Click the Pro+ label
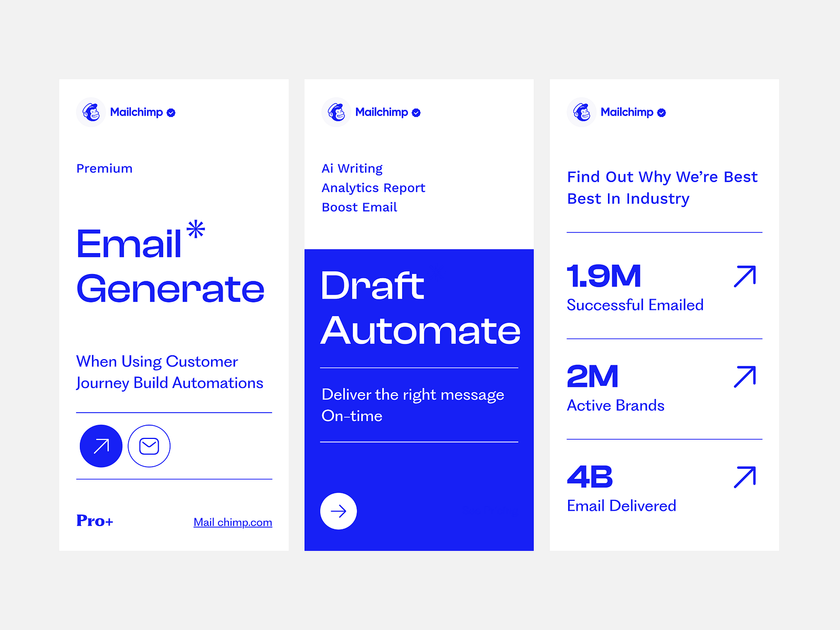The height and width of the screenshot is (630, 840). tap(95, 520)
